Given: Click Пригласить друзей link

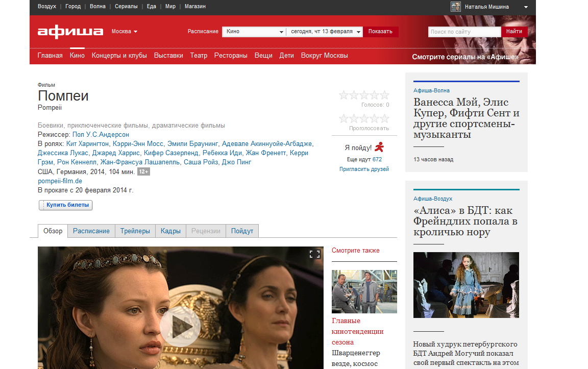Looking at the screenshot, I should pos(364,169).
